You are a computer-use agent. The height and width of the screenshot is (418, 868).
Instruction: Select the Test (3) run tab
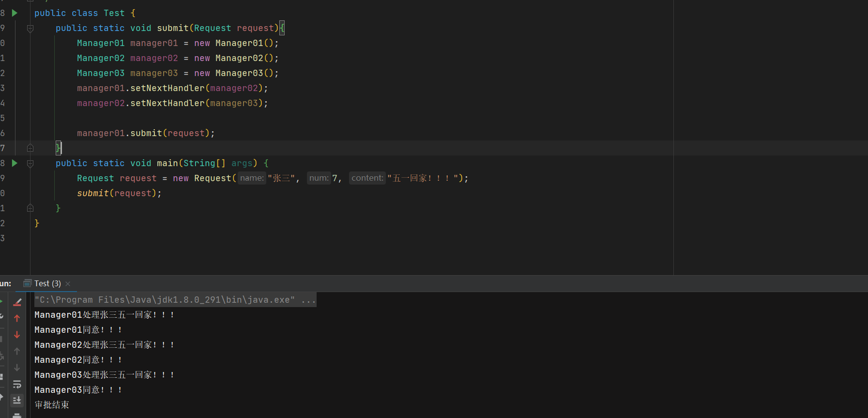[x=47, y=284]
